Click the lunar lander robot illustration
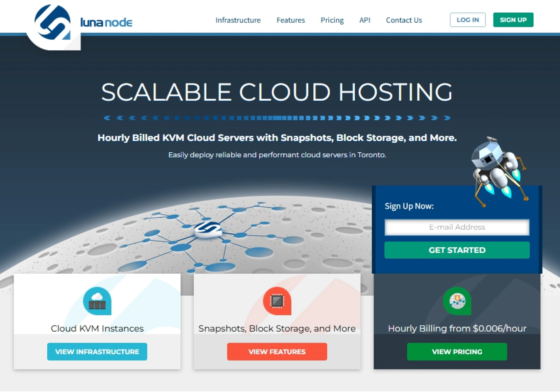Image resolution: width=560 pixels, height=392 pixels. (x=498, y=171)
